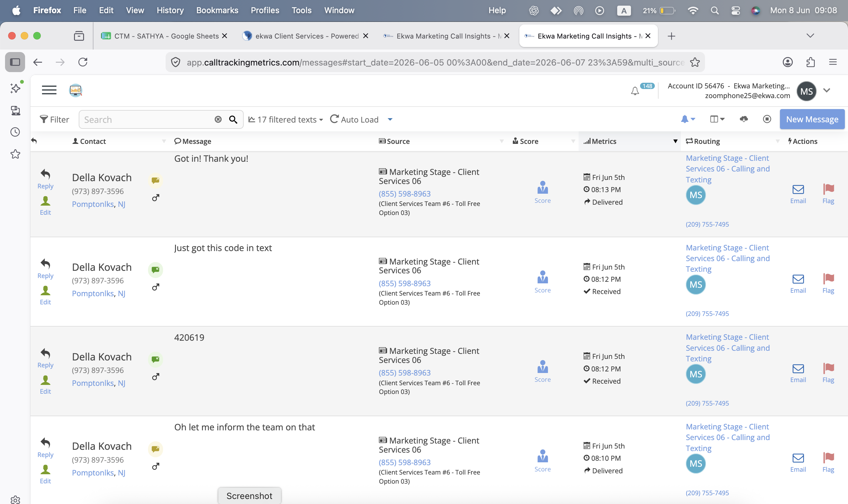Open the Score column header dropdown
Image resolution: width=848 pixels, height=504 pixels.
tap(573, 141)
